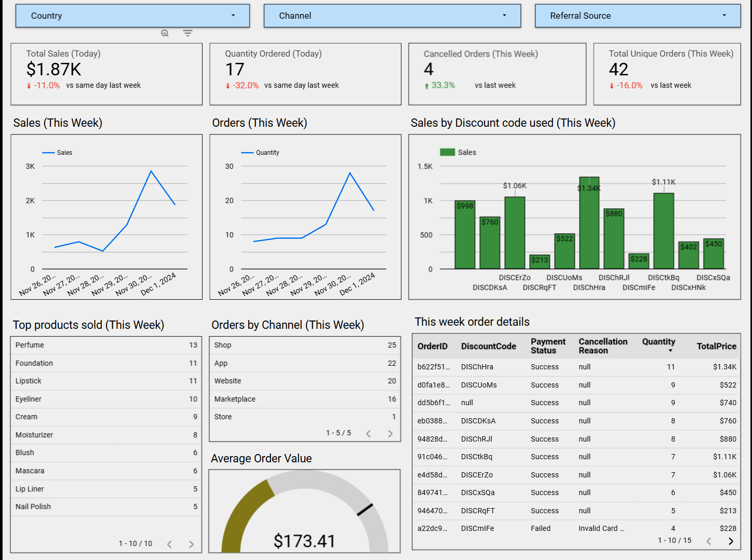Image resolution: width=752 pixels, height=560 pixels.
Task: Click the Total Sales (Today) scorecard
Action: [106, 74]
